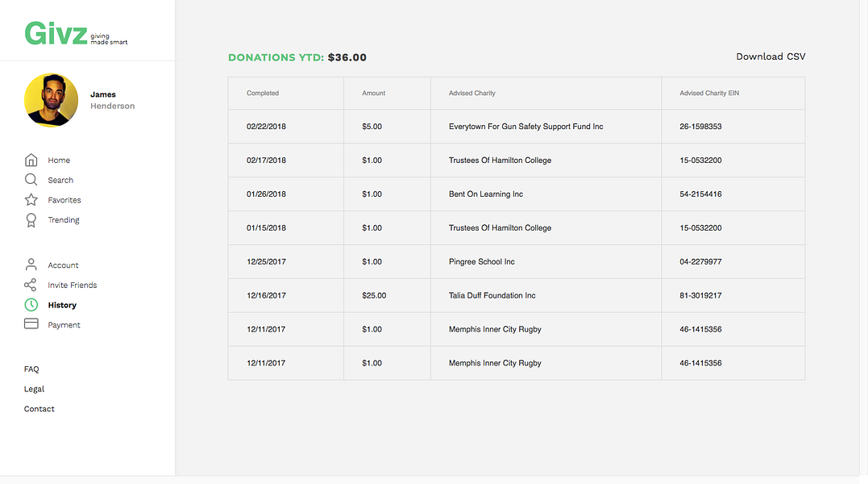This screenshot has height=484, width=868.
Task: Click the History clock icon
Action: click(31, 305)
